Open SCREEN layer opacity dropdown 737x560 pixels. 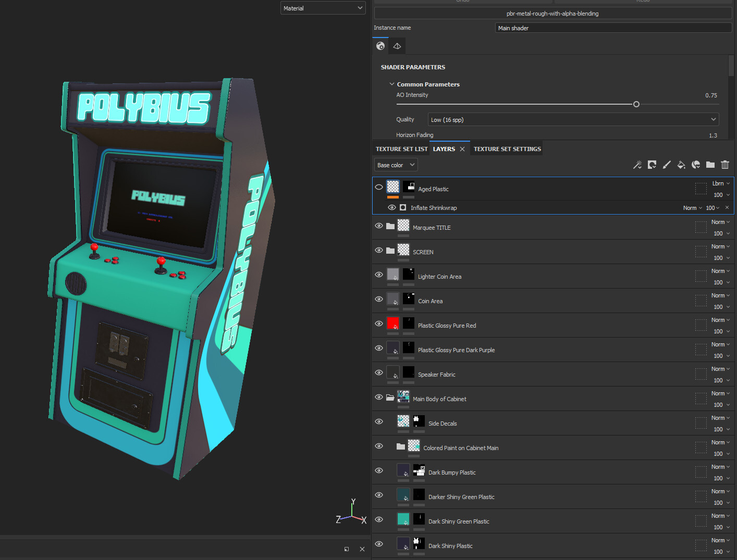[721, 258]
